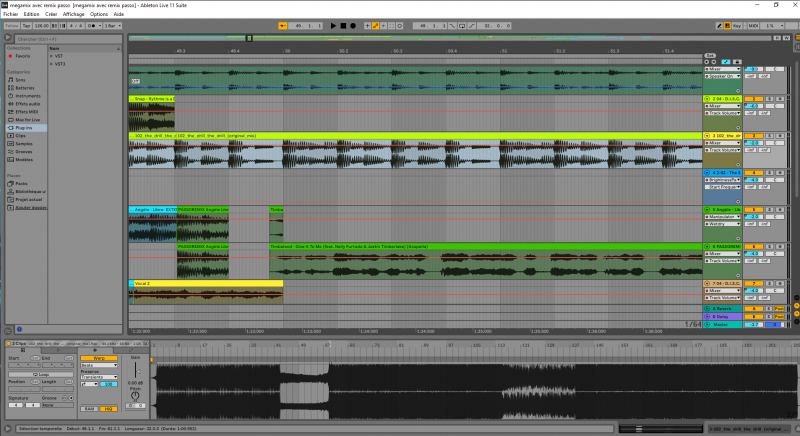Toggle the Automation Arm button

coord(377,25)
